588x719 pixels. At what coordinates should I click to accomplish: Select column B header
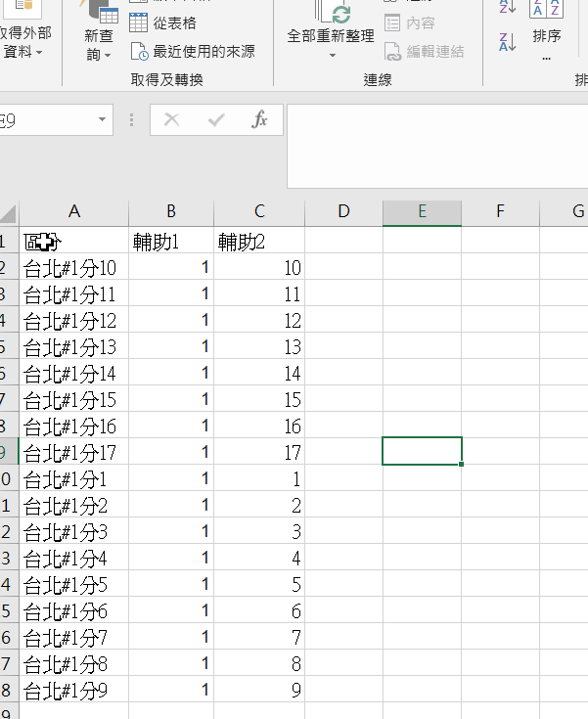coord(171,212)
